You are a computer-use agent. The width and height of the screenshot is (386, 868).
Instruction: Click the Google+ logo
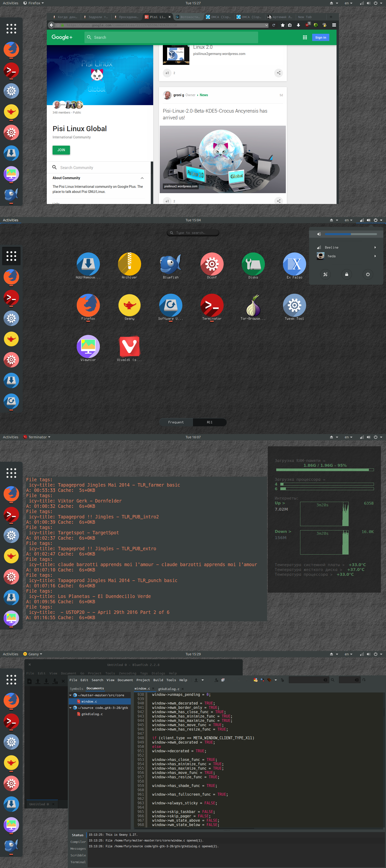coord(62,37)
